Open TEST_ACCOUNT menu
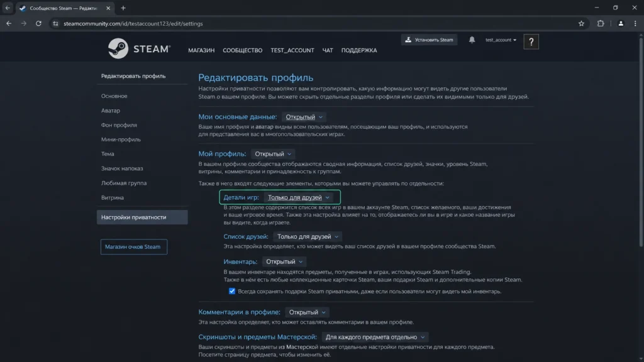 click(292, 50)
